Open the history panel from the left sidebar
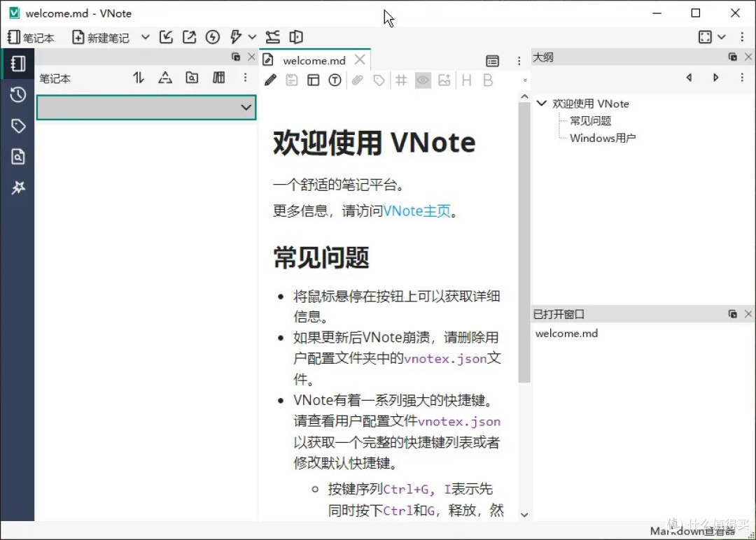 coord(17,94)
